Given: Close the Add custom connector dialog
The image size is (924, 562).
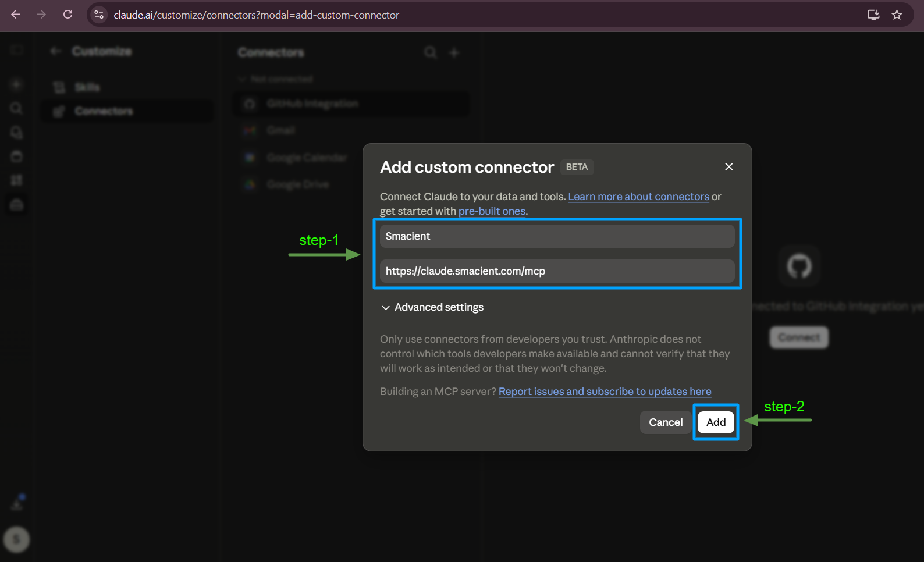Looking at the screenshot, I should (728, 167).
